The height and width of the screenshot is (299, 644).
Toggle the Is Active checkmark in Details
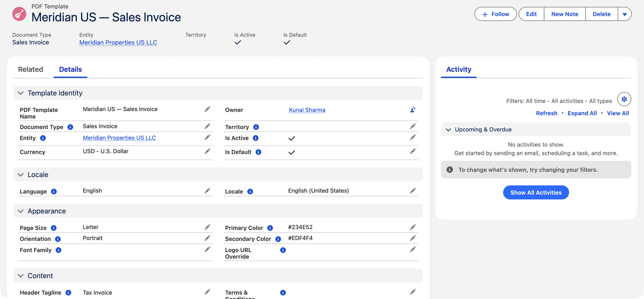pos(292,138)
